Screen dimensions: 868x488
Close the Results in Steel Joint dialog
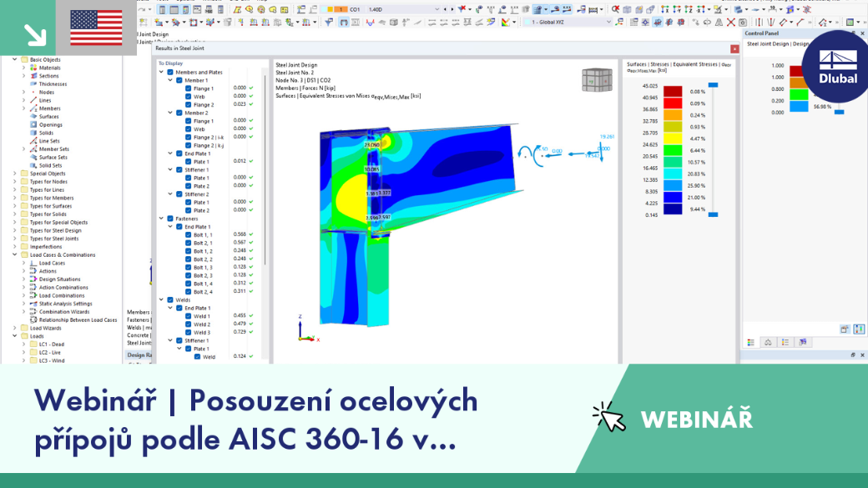click(734, 48)
